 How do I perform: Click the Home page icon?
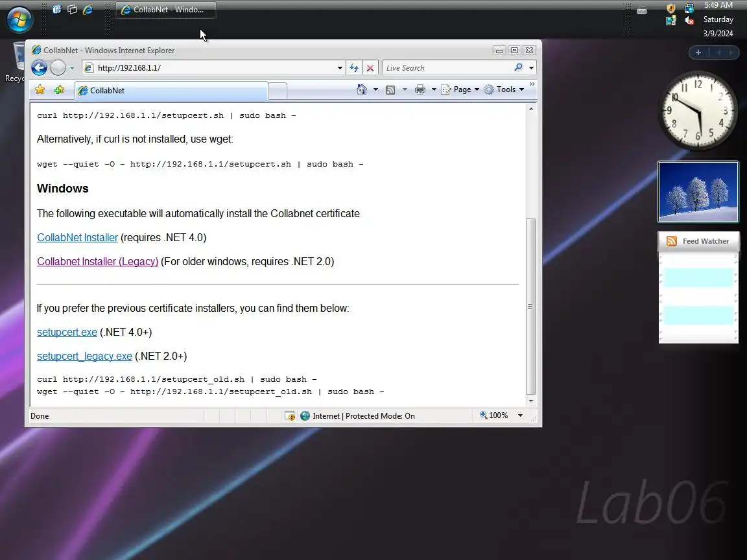tap(362, 89)
